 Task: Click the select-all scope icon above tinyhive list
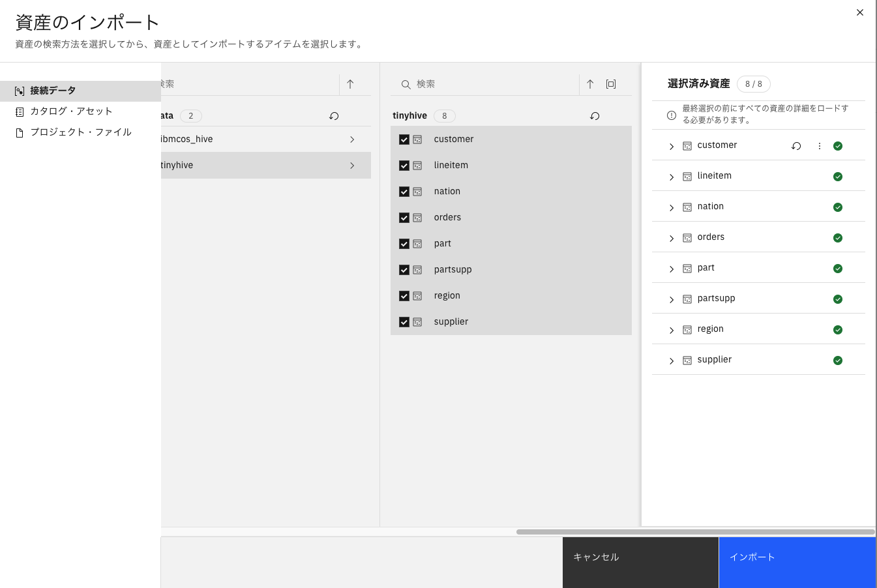pos(610,83)
